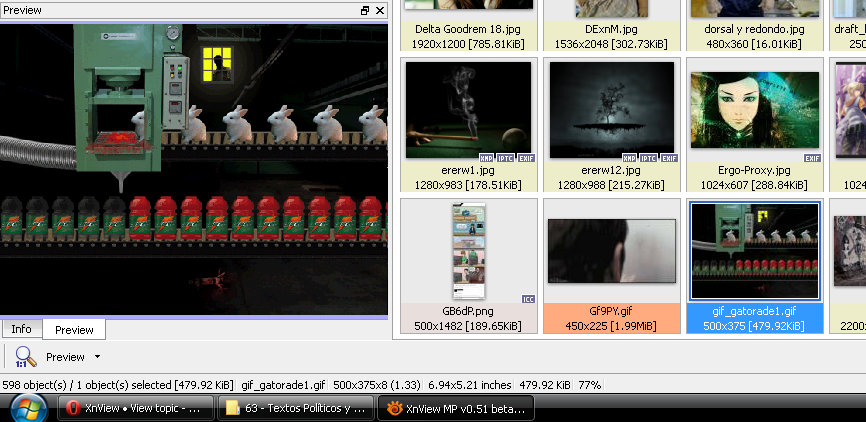Select the gif_gatorade1.gif thumbnail
866x422 pixels.
[x=754, y=251]
